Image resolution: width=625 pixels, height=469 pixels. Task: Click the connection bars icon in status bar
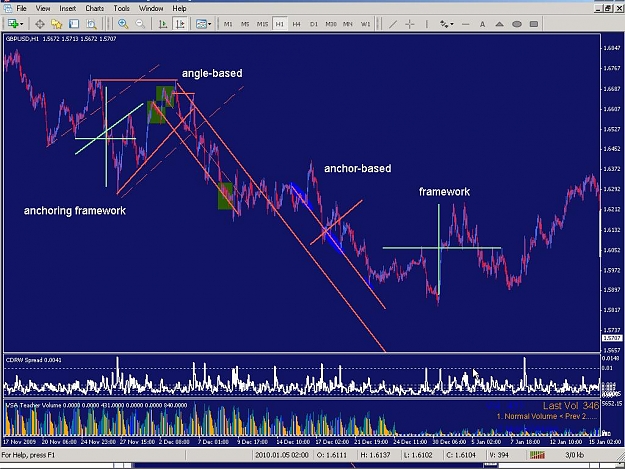537,455
